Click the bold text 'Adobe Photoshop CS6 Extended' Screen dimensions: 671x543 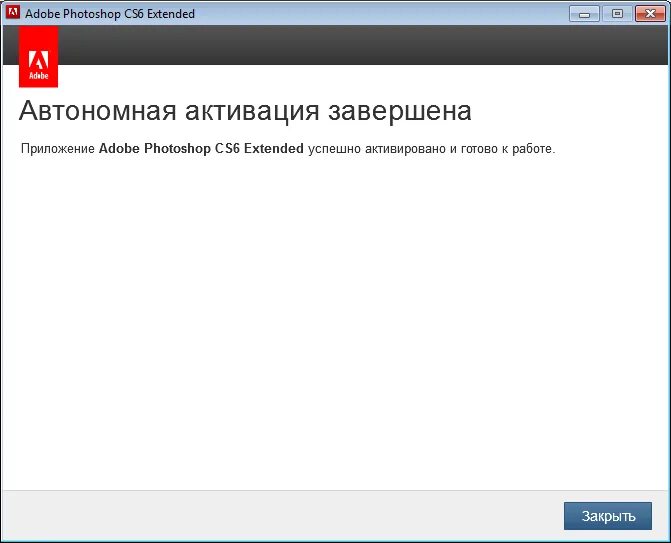pos(201,148)
